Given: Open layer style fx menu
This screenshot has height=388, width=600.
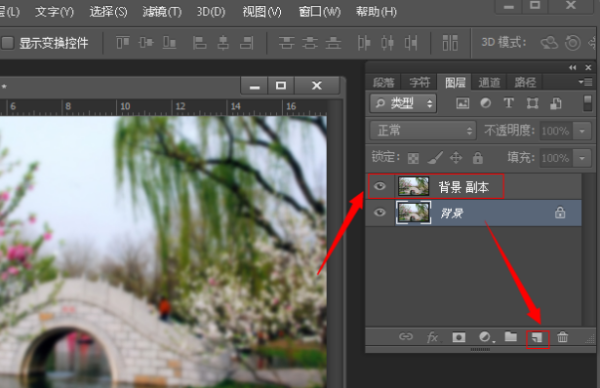Looking at the screenshot, I should click(433, 337).
